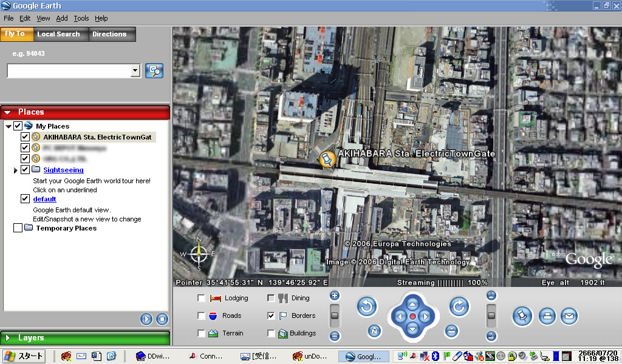Enable the Terrain layer
Image resolution: width=622 pixels, height=364 pixels.
201,333
